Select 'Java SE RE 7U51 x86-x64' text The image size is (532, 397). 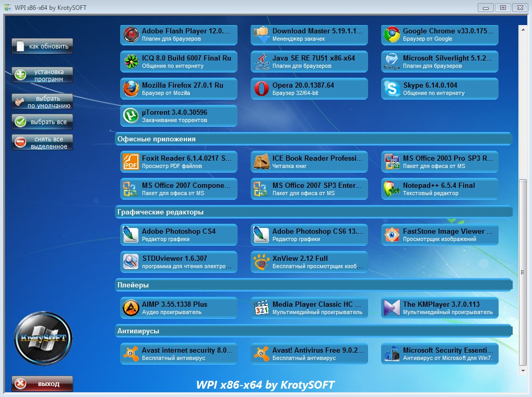(x=313, y=58)
